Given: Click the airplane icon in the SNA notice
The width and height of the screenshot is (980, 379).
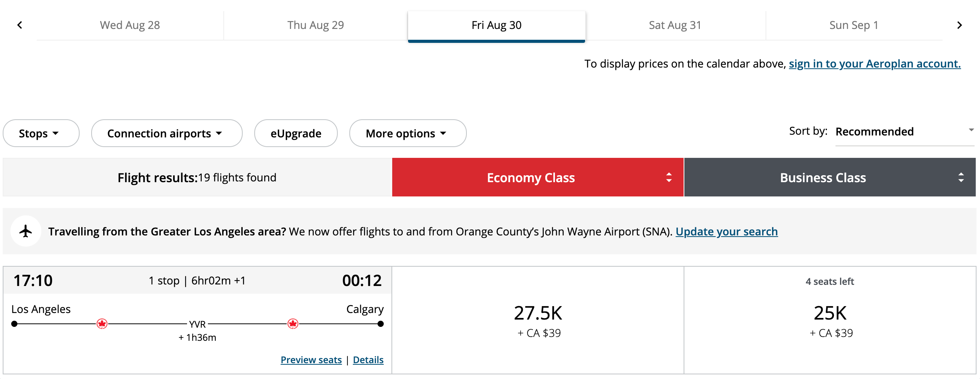Looking at the screenshot, I should tap(26, 231).
